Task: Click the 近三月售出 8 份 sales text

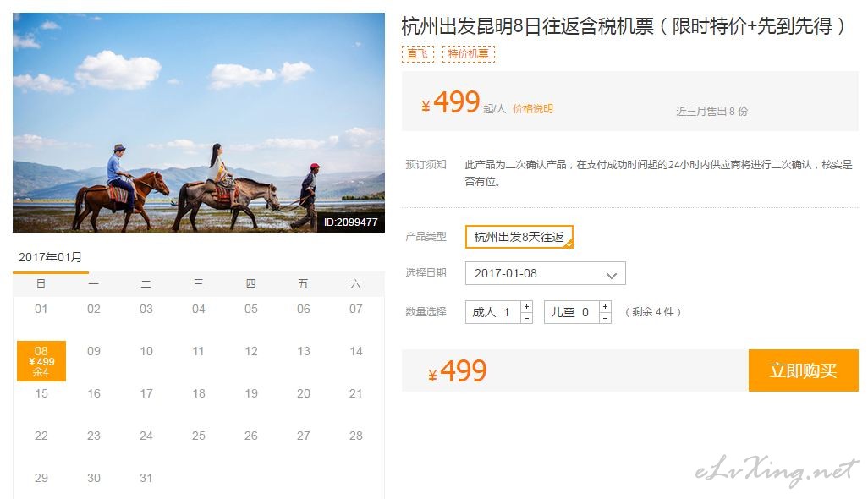Action: pyautogui.click(x=711, y=111)
